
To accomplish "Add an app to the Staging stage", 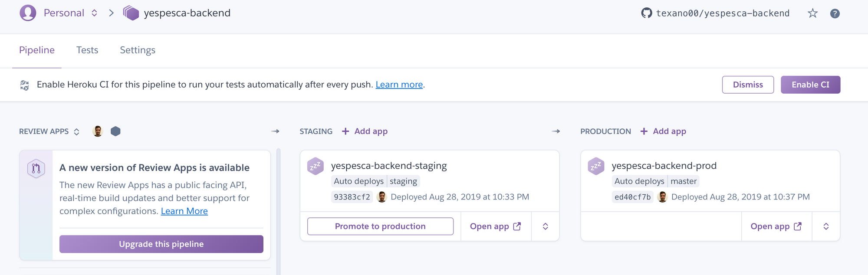I will point(365,131).
